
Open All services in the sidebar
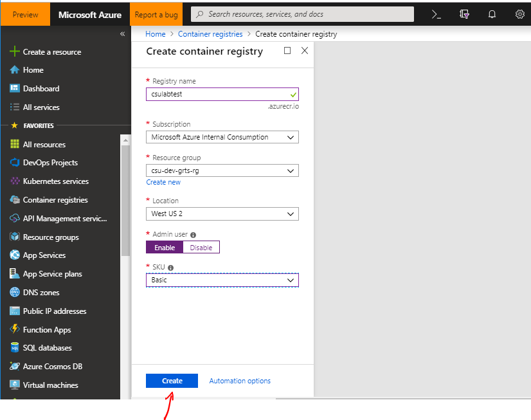pyautogui.click(x=41, y=107)
